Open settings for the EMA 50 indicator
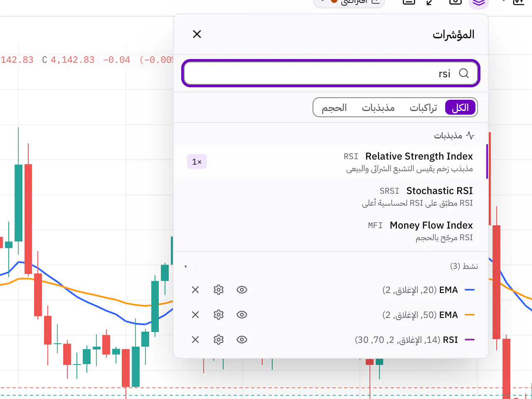This screenshot has width=532, height=399. [219, 315]
